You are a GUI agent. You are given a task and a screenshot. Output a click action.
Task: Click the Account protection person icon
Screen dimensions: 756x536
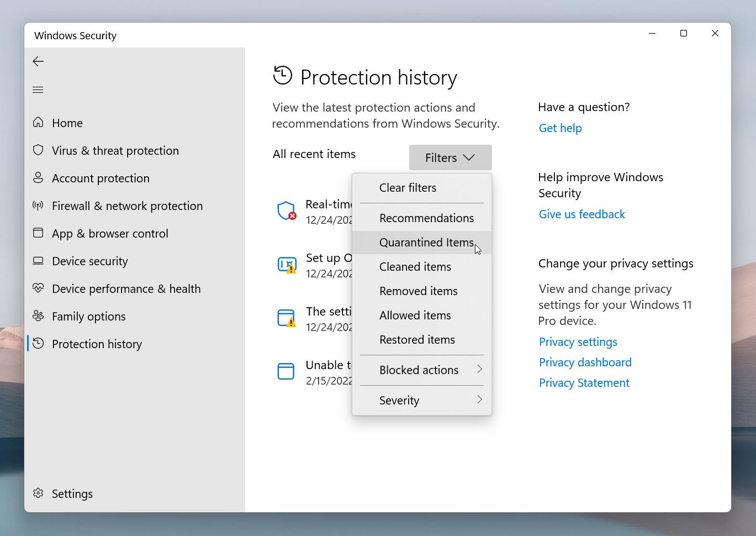[x=38, y=177]
